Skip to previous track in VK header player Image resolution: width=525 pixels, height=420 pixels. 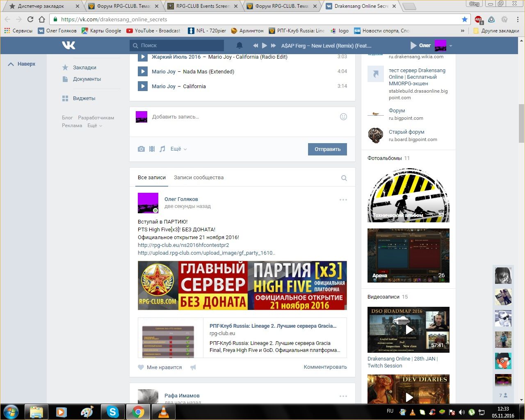(256, 46)
